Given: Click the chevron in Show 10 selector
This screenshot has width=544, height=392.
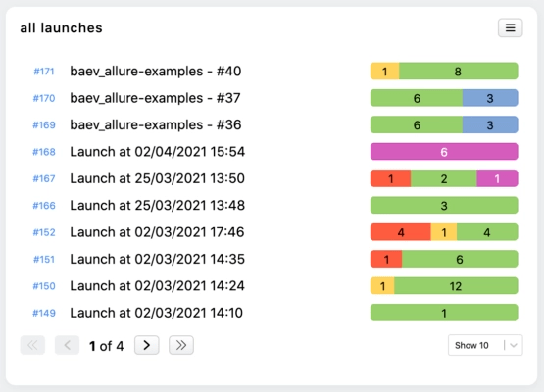Looking at the screenshot, I should tap(514, 346).
